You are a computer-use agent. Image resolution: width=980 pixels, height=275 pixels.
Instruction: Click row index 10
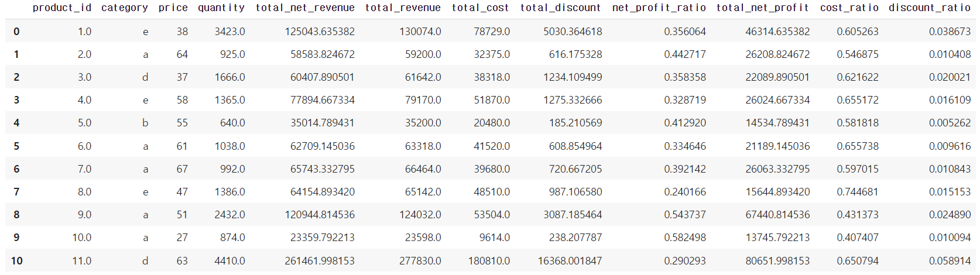coord(17,261)
